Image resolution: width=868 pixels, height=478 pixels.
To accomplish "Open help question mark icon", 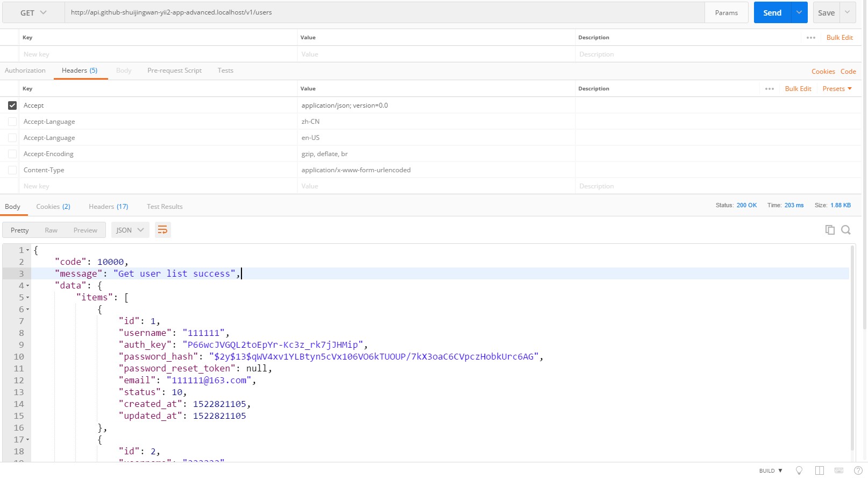I will [x=858, y=470].
